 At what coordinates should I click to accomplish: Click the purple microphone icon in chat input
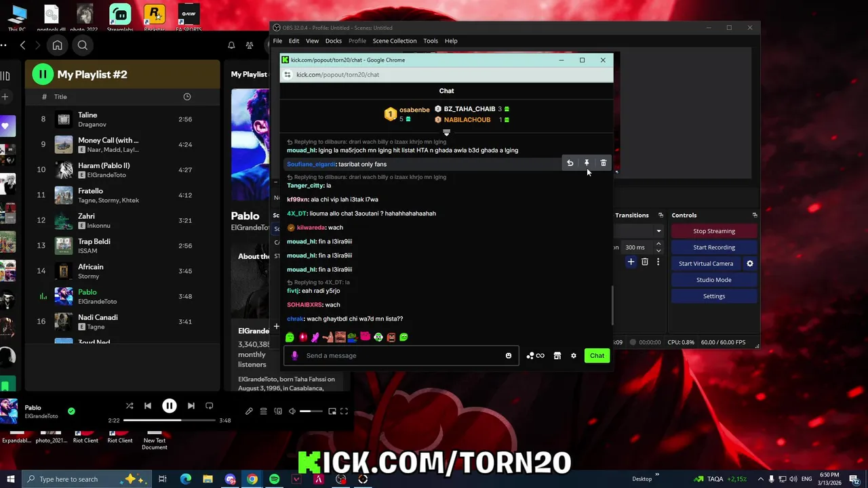coord(294,355)
